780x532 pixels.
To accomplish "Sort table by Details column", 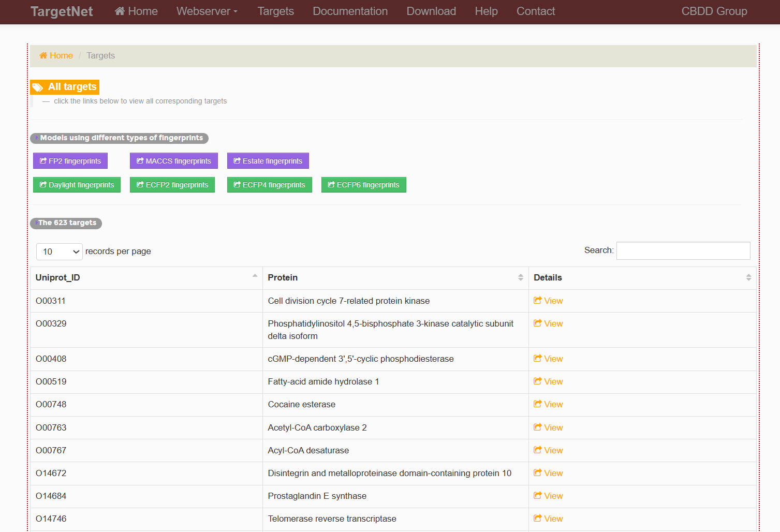I will [x=642, y=278].
